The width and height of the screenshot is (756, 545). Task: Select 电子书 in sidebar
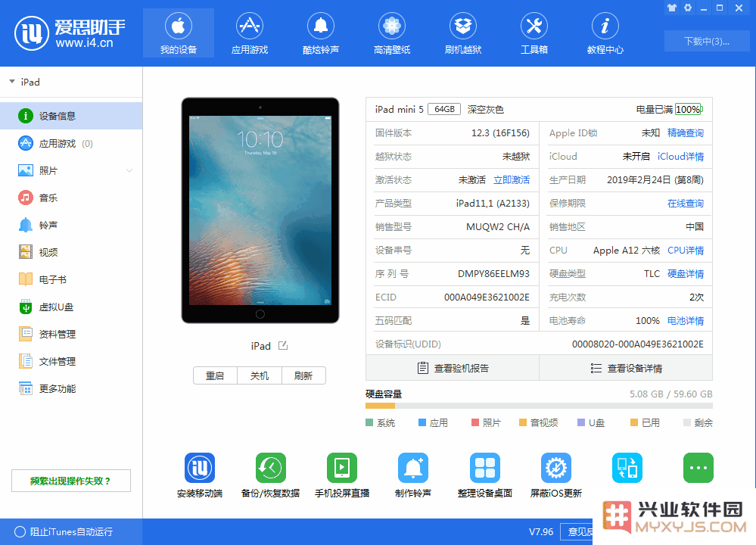coord(71,280)
